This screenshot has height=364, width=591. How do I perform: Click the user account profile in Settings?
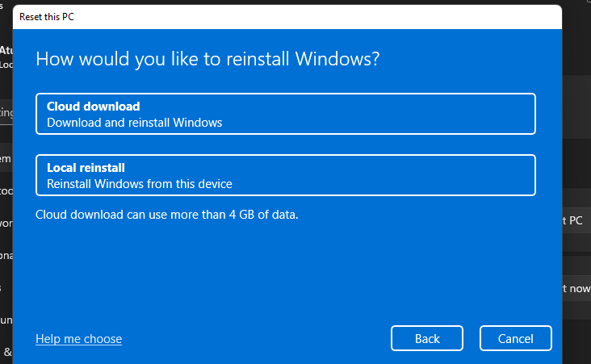(6, 57)
